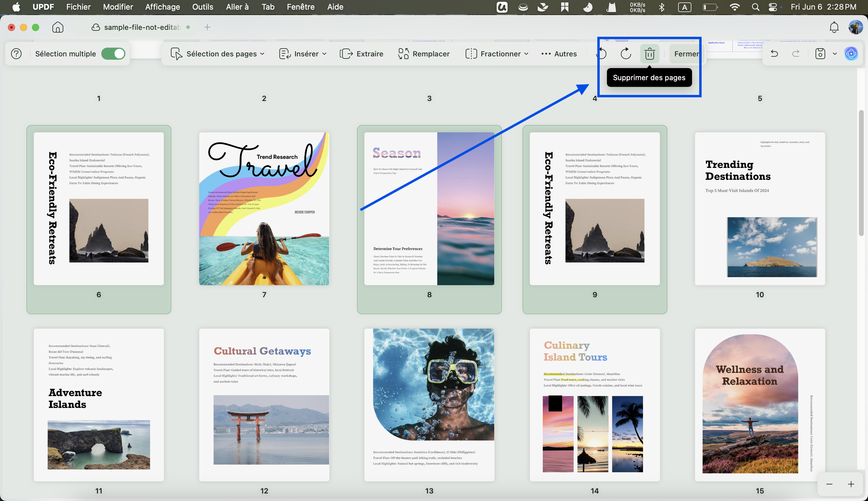Open the home screen icon
The height and width of the screenshot is (501, 868).
click(58, 27)
